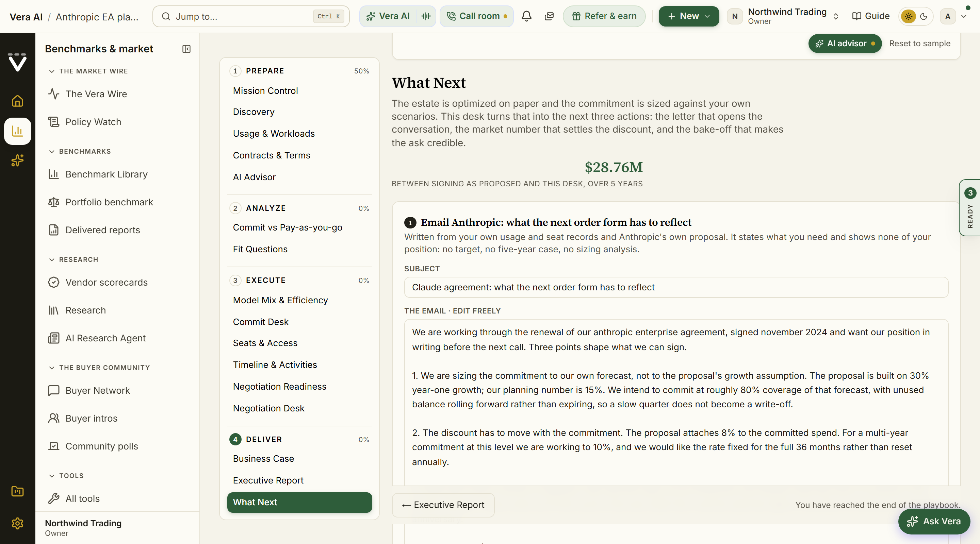The height and width of the screenshot is (544, 980).
Task: Open All tools
Action: [118, 498]
